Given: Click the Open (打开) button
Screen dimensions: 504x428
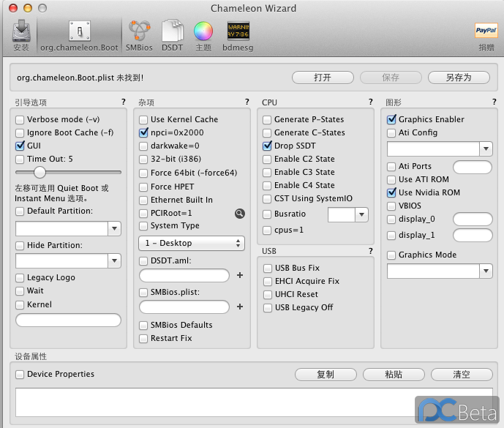Looking at the screenshot, I should 322,78.
